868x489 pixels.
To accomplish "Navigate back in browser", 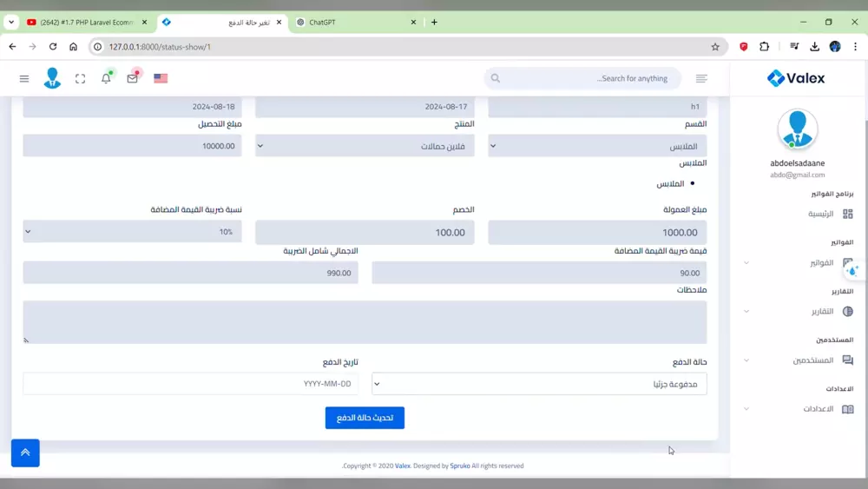I will pyautogui.click(x=12, y=47).
